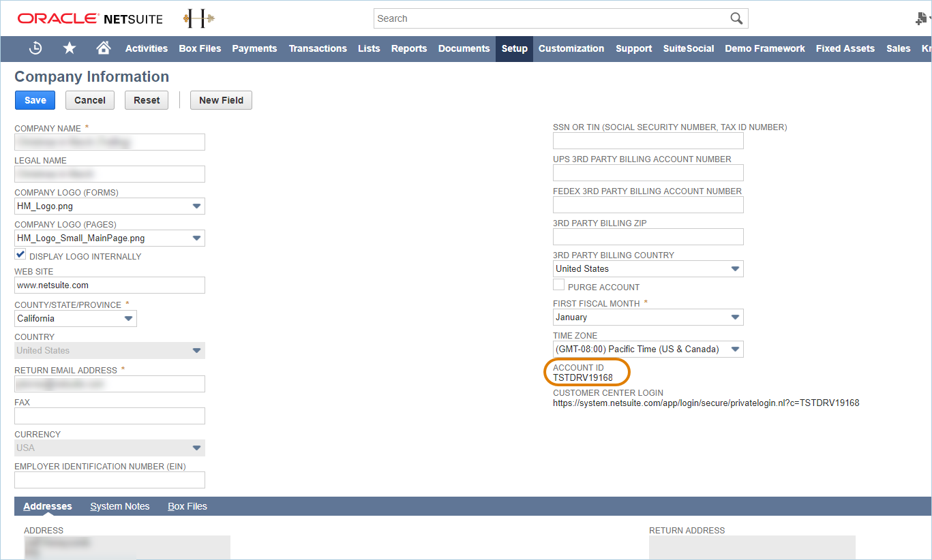The height and width of the screenshot is (560, 932).
Task: Click the search magnifier icon
Action: (x=736, y=18)
